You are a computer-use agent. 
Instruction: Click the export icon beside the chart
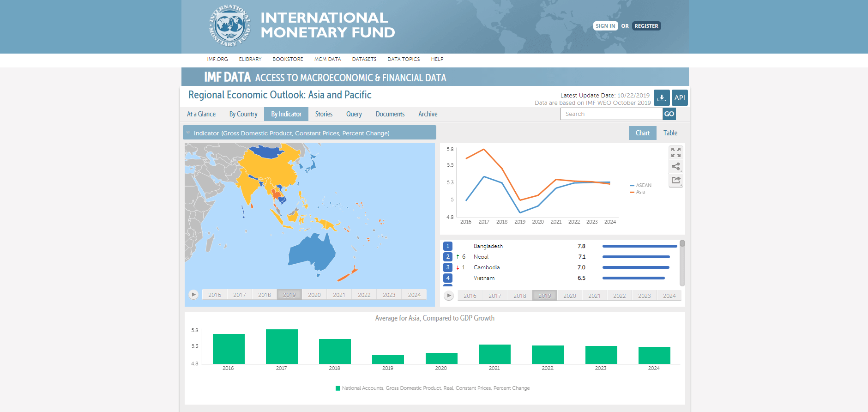coord(676,180)
